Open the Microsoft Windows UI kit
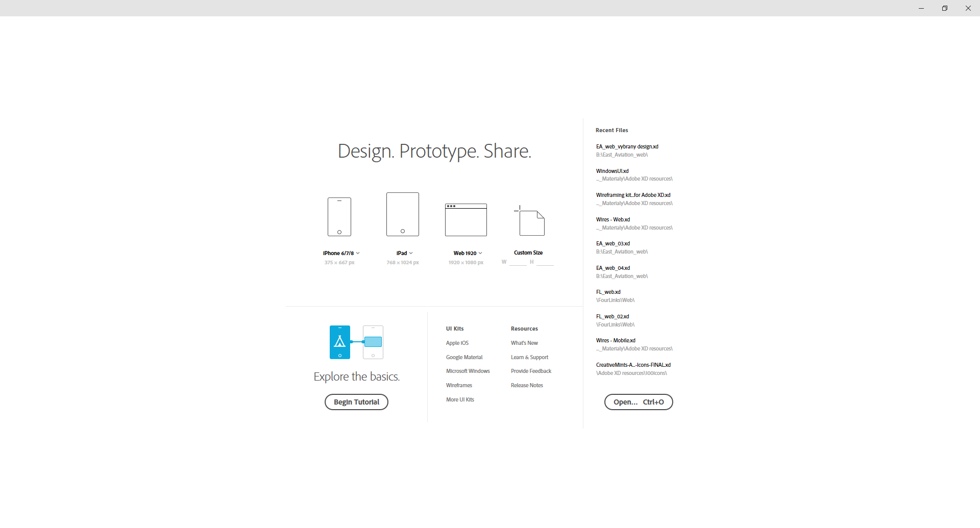This screenshot has width=980, height=528. point(468,371)
